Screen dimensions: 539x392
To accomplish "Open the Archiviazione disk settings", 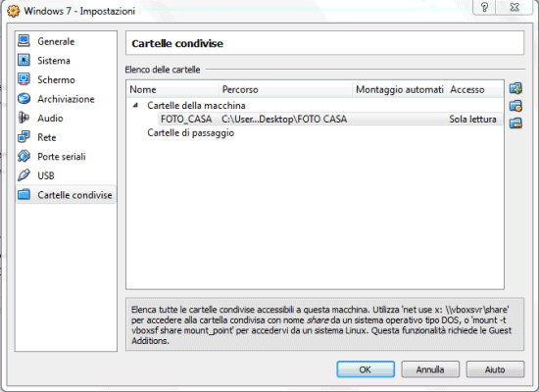I will (x=66, y=99).
